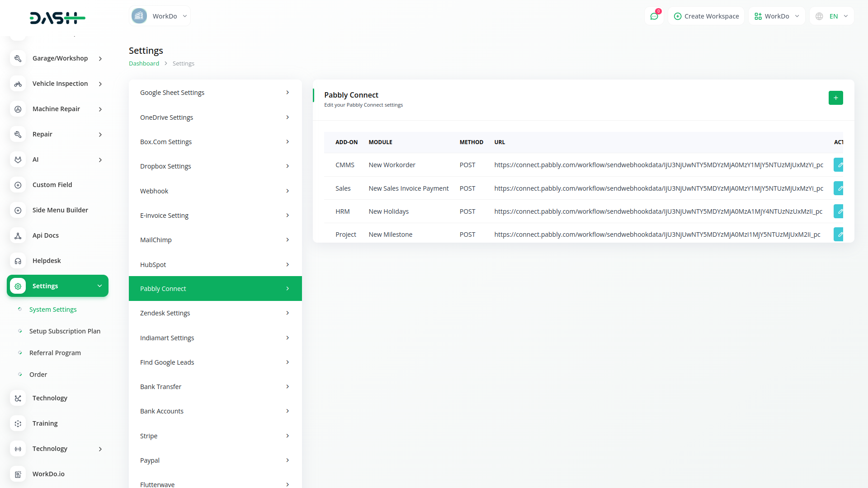Viewport: 868px width, 488px height.
Task: Edit the CMMS New Workorder row
Action: 839,165
